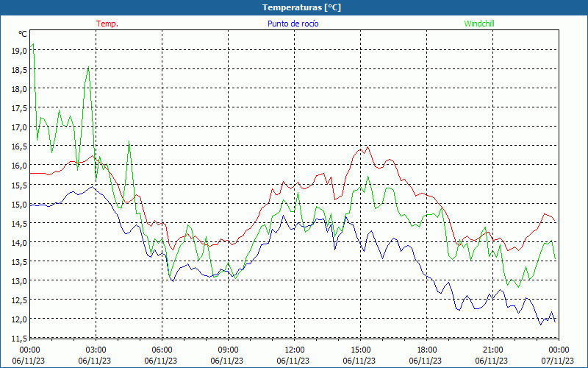Image resolution: width=588 pixels, height=368 pixels.
Task: Click the red temperature peak after 15:00
Action: tap(368, 146)
